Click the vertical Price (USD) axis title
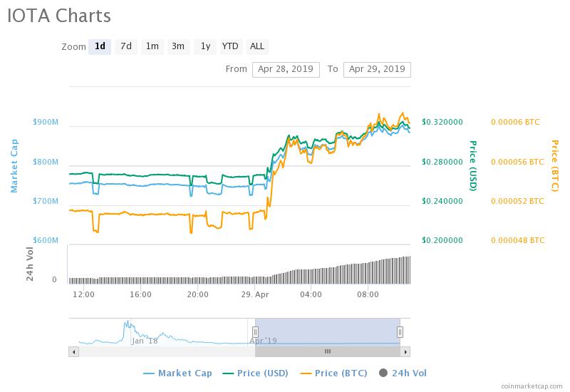 472,166
